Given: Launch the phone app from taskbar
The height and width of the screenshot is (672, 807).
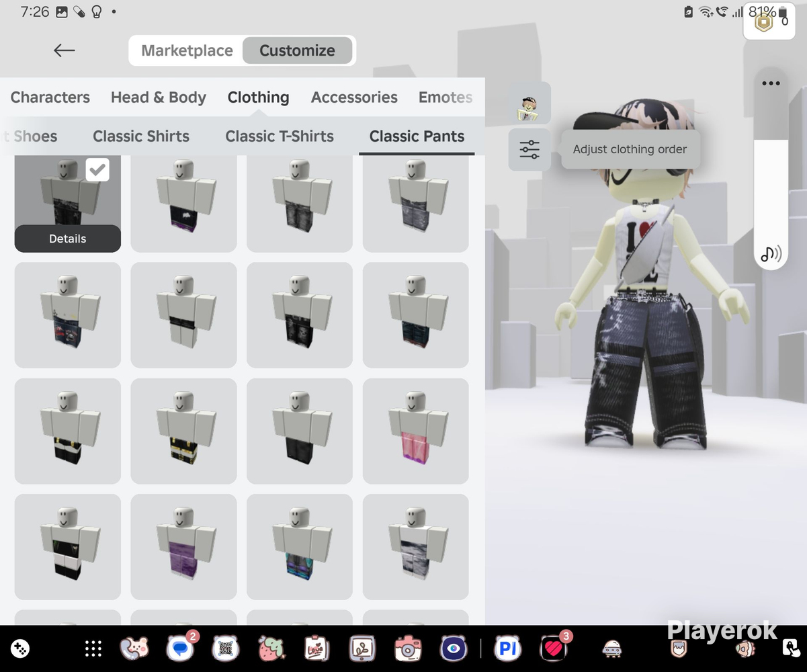Looking at the screenshot, I should 134,648.
